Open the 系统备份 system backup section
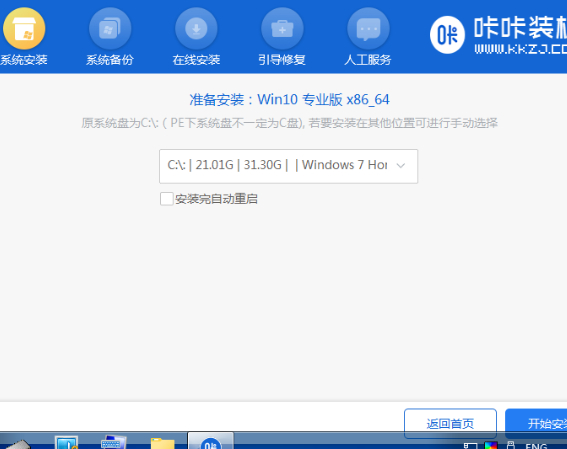Image resolution: width=567 pixels, height=449 pixels. (110, 37)
